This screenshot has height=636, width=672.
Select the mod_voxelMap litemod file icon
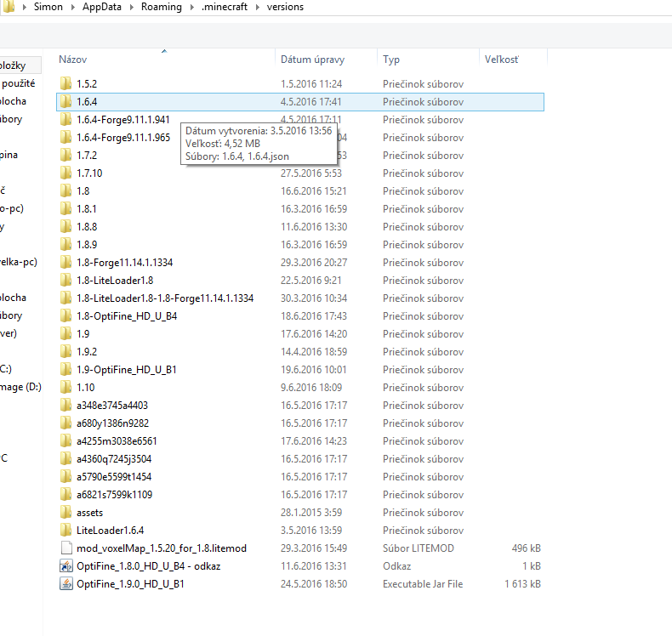(66, 548)
